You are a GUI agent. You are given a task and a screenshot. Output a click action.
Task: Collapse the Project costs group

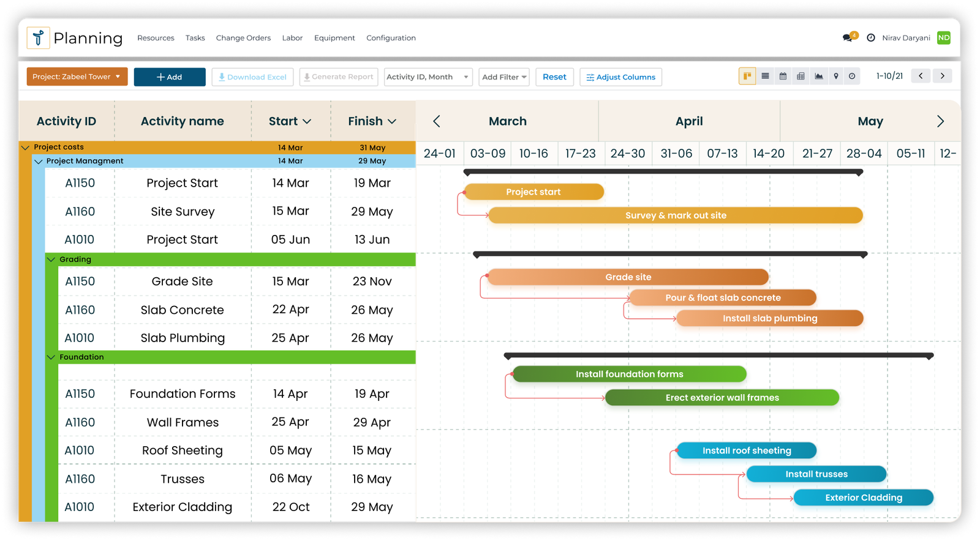point(26,147)
